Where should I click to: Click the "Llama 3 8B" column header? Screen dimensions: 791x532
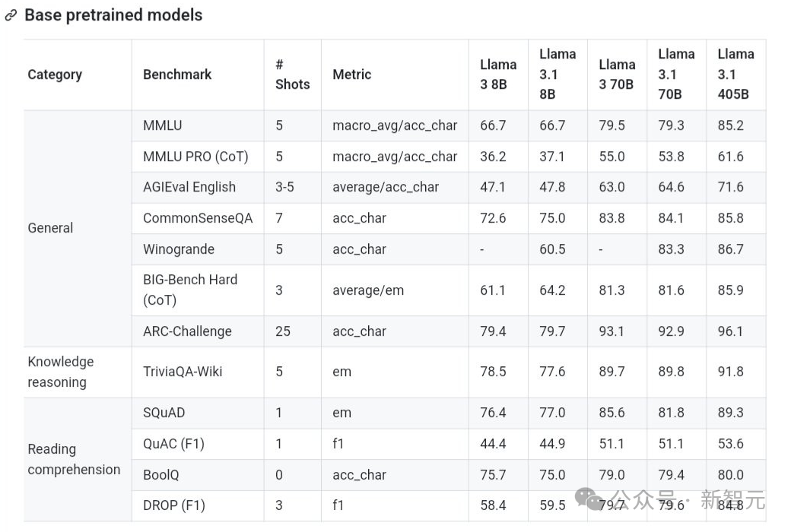coord(497,74)
